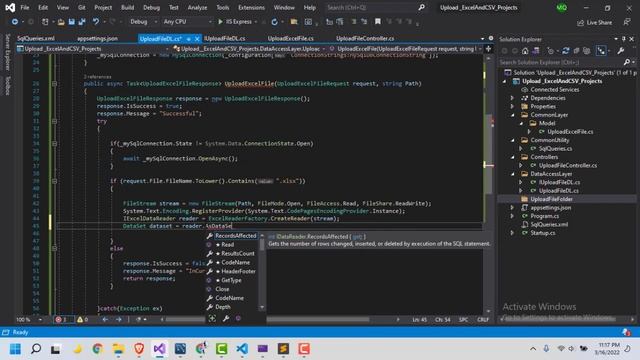Open the IIS Express run target dropdown arrow
640x360 pixels.
(x=256, y=22)
